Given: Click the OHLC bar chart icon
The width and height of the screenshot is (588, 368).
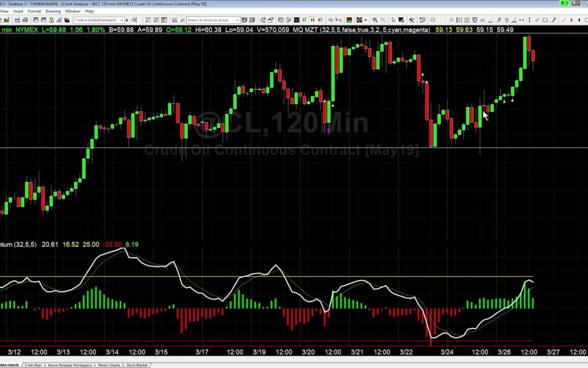Looking at the screenshot, I should [x=304, y=20].
